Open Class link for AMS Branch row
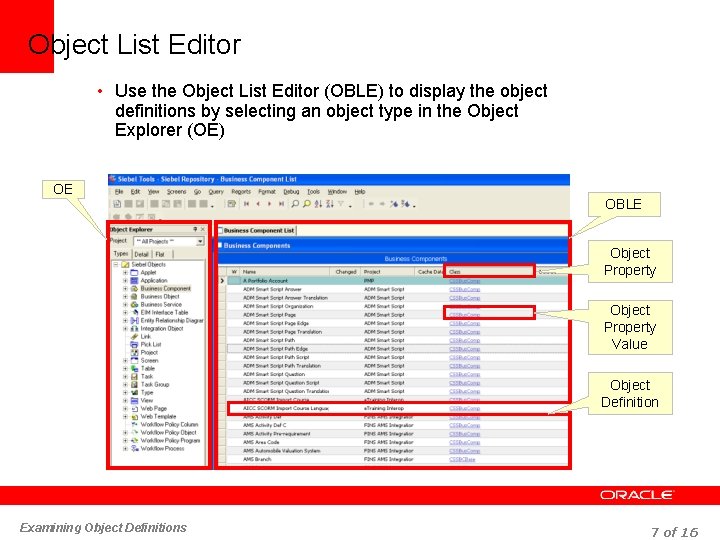This screenshot has width=720, height=540. 462,459
